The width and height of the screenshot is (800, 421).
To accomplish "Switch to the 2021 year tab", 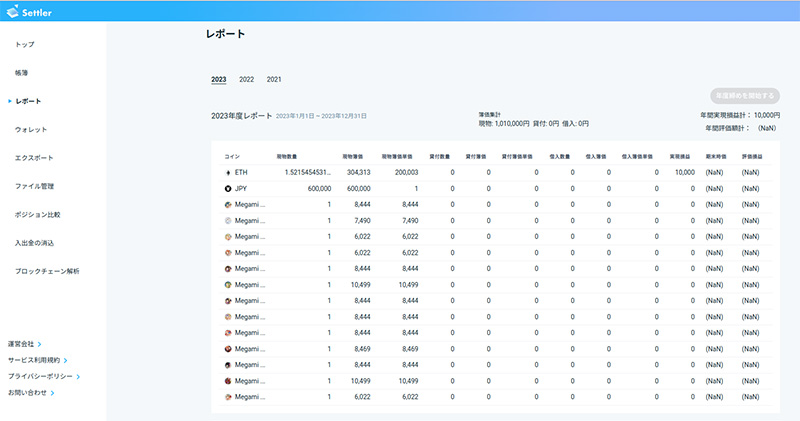I will point(274,79).
